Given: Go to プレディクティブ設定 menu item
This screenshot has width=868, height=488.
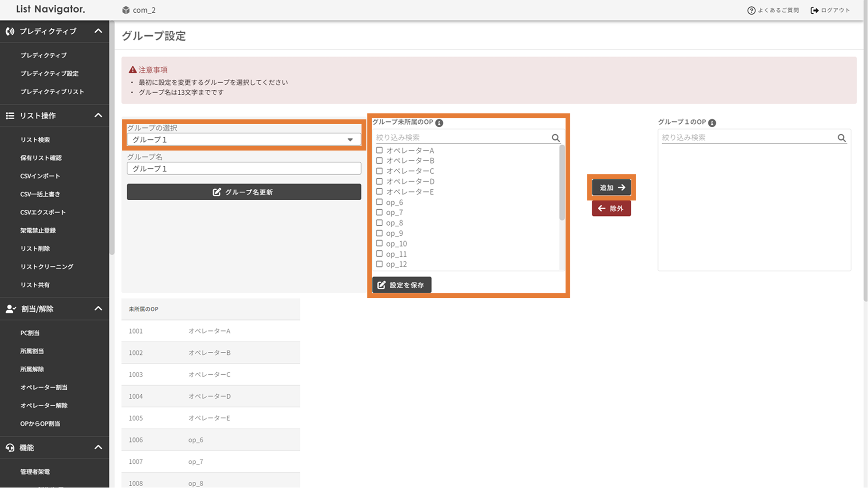Looking at the screenshot, I should (49, 74).
